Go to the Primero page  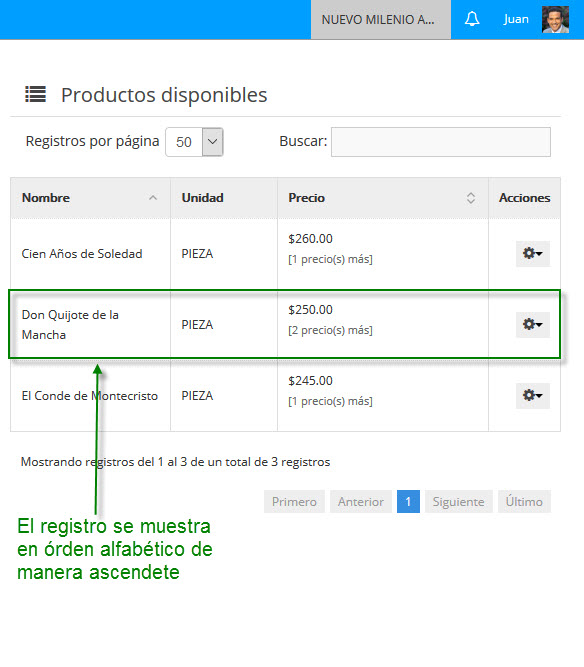tap(294, 502)
